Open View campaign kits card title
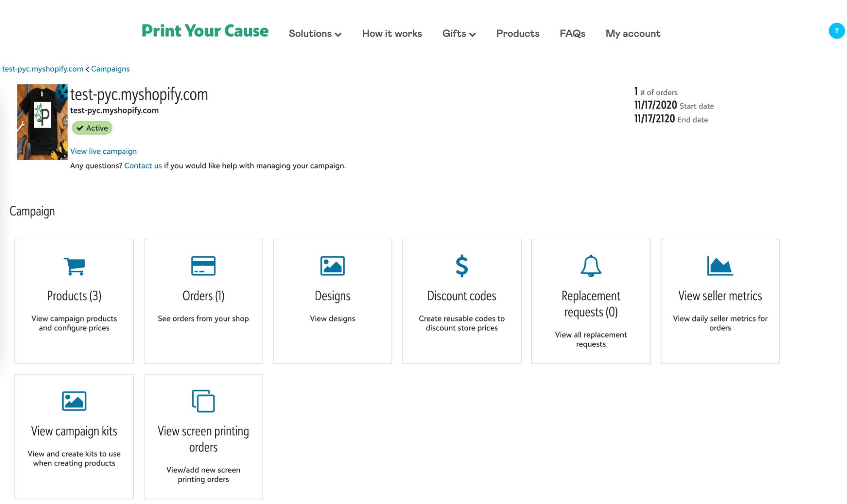847x504 pixels. point(74,431)
